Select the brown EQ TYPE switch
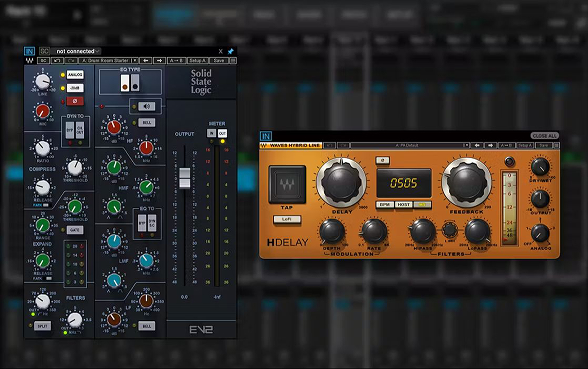The width and height of the screenshot is (588, 369). coord(125,84)
